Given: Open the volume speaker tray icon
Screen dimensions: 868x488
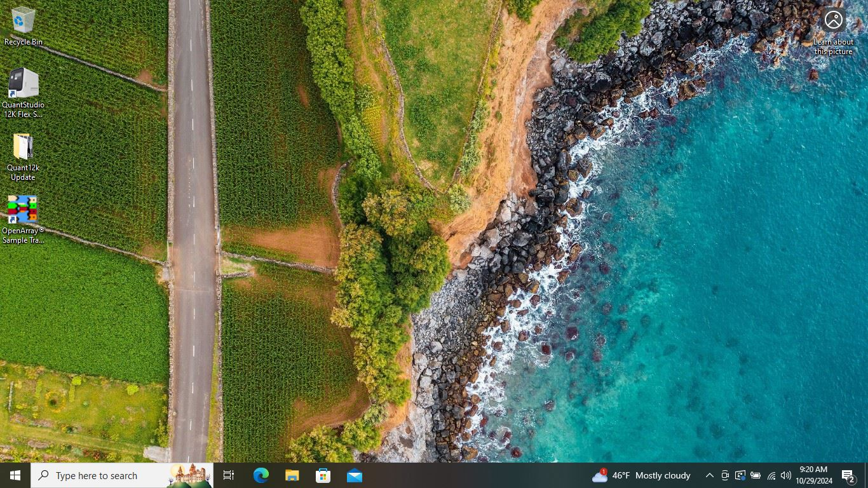Looking at the screenshot, I should (786, 475).
